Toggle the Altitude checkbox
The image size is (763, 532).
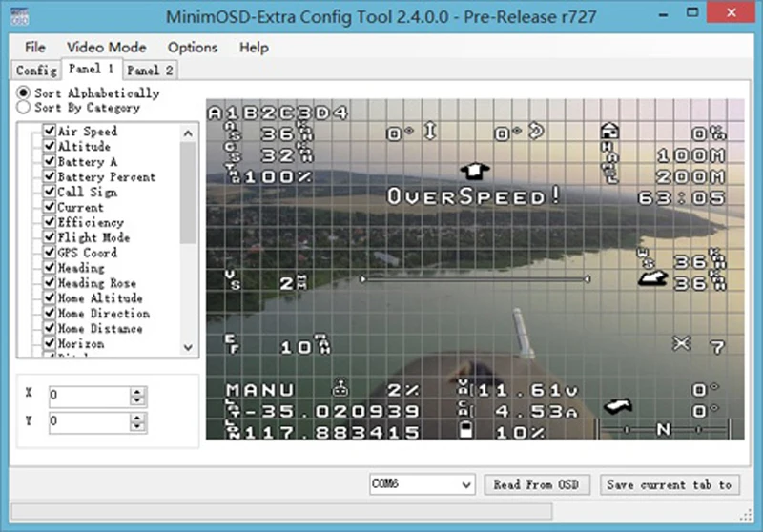coord(50,146)
